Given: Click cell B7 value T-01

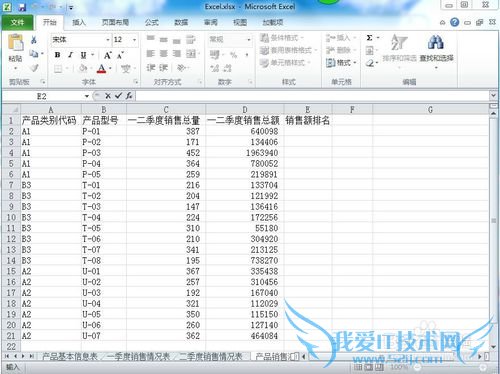Looking at the screenshot, I should 104,185.
